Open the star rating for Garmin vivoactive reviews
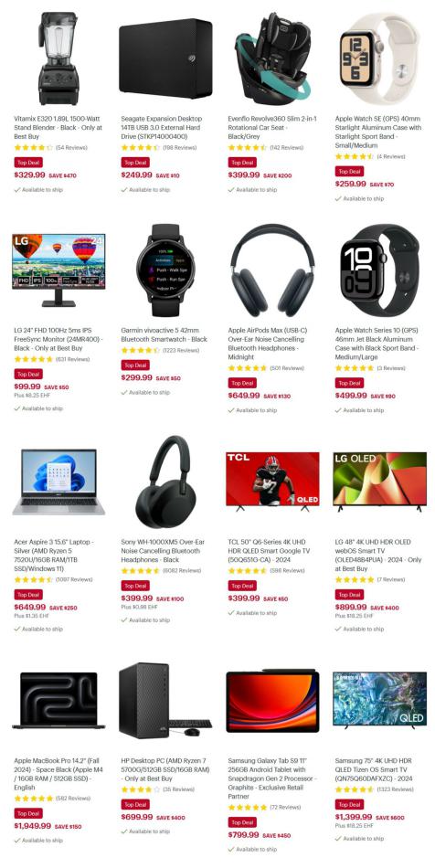This screenshot has width=435, height=868. pyautogui.click(x=141, y=351)
